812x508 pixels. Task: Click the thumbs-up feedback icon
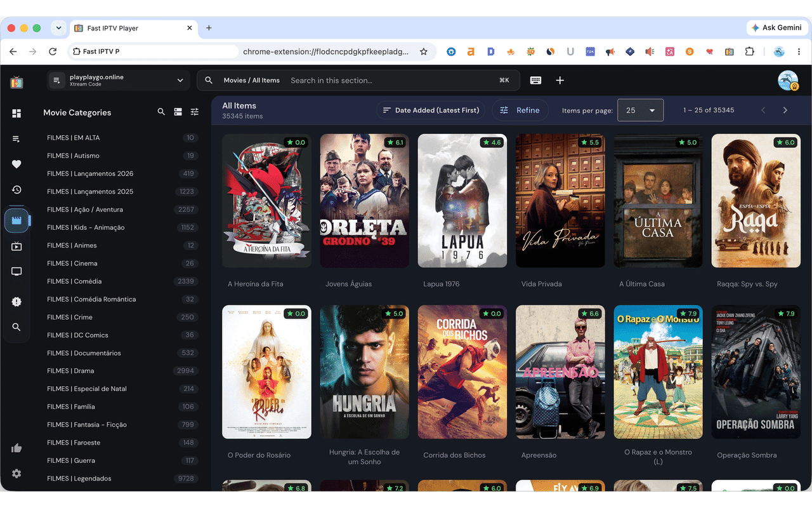pos(16,448)
